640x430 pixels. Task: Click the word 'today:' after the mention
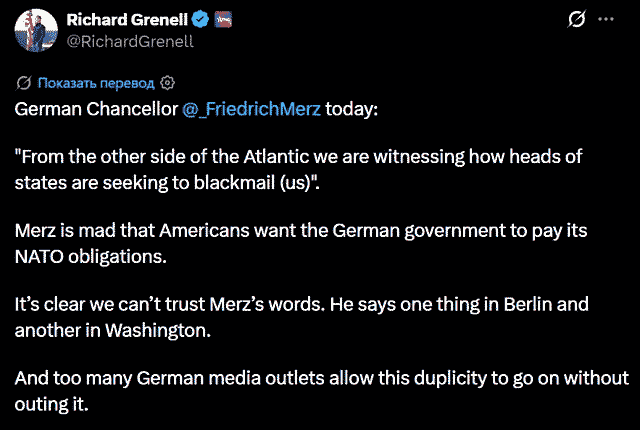point(351,109)
